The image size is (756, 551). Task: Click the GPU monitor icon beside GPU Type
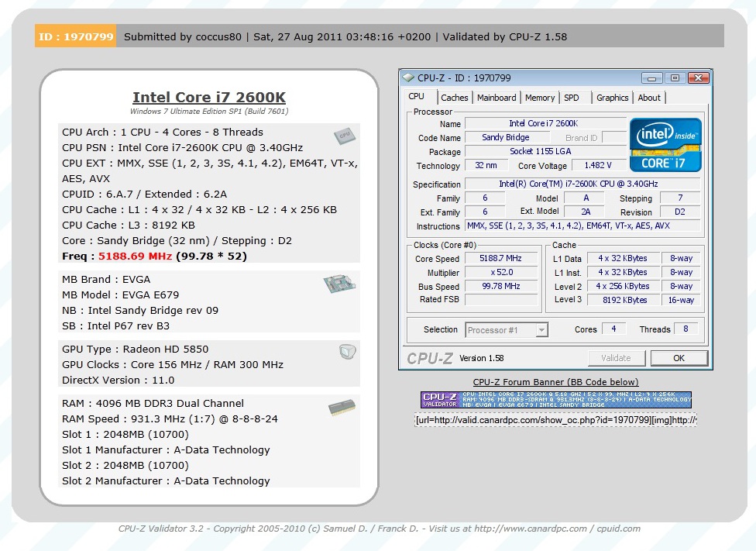click(347, 352)
